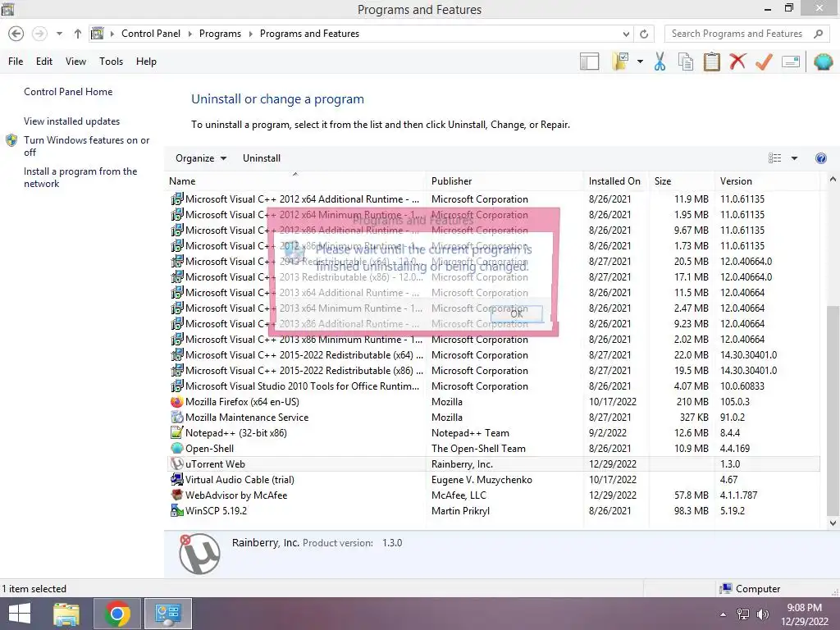Click the folder options toolbar icon
The image size is (840, 630).
click(x=622, y=62)
